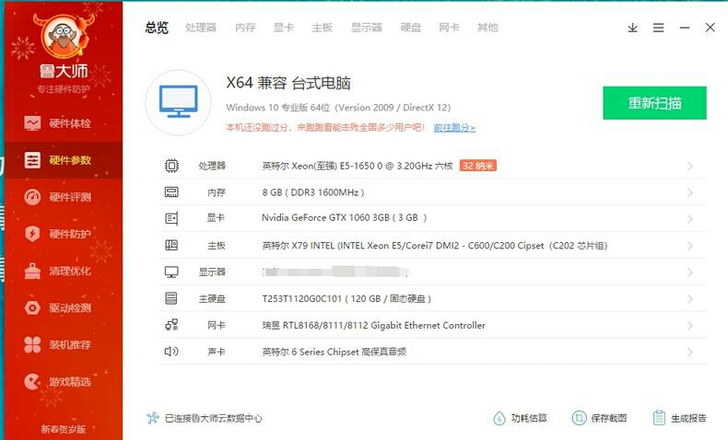Click the download arrow icon in title bar

point(632,28)
